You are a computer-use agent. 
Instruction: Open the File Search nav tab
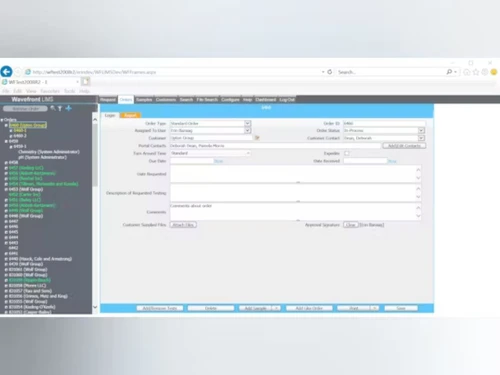(x=207, y=100)
